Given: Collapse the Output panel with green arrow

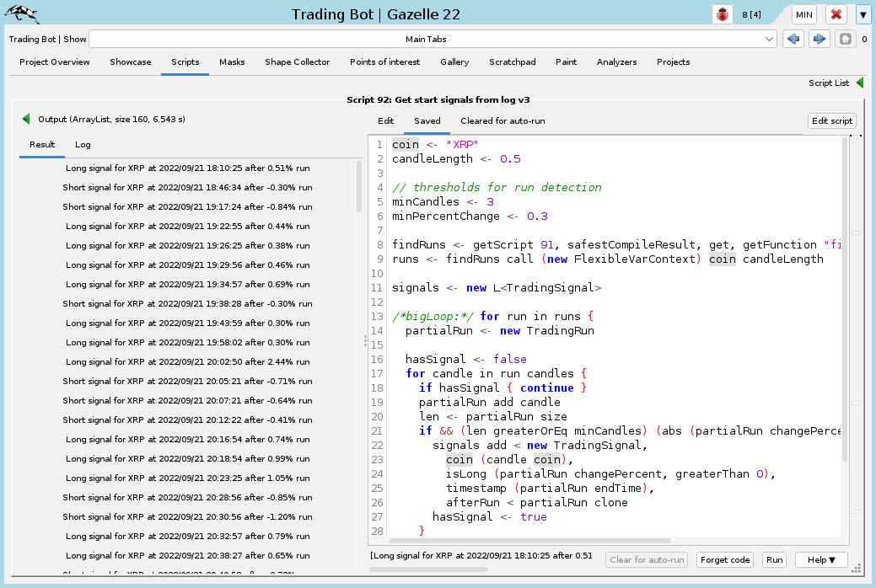Looking at the screenshot, I should [26, 120].
